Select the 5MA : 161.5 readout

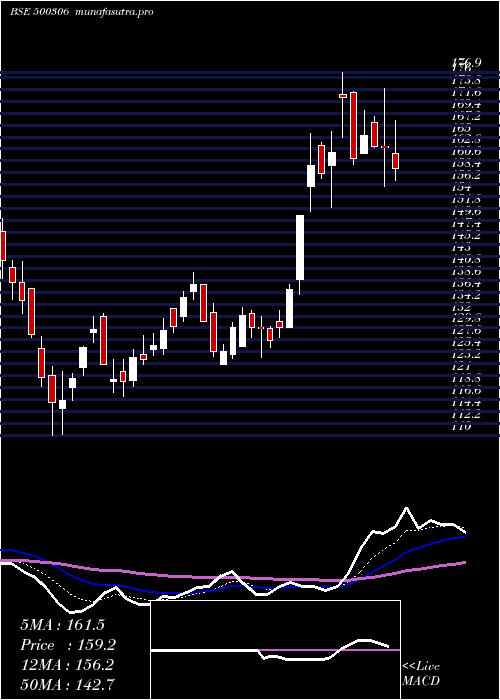[62, 625]
